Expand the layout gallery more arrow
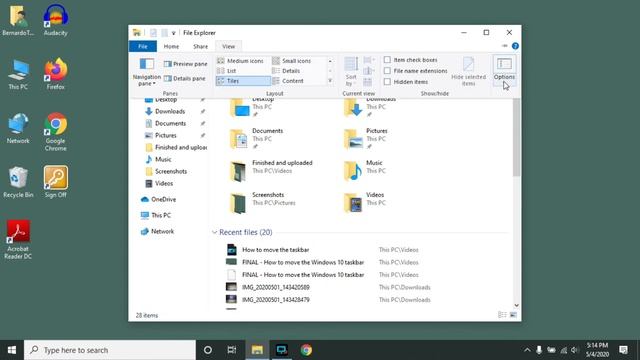Viewport: 640px width, 360px height. [x=330, y=81]
